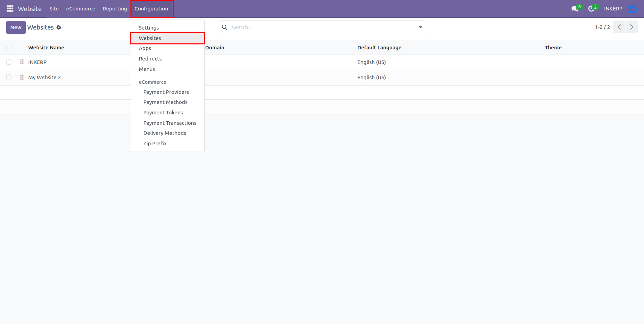
Task: Click the Website app name in navbar
Action: (x=30, y=9)
